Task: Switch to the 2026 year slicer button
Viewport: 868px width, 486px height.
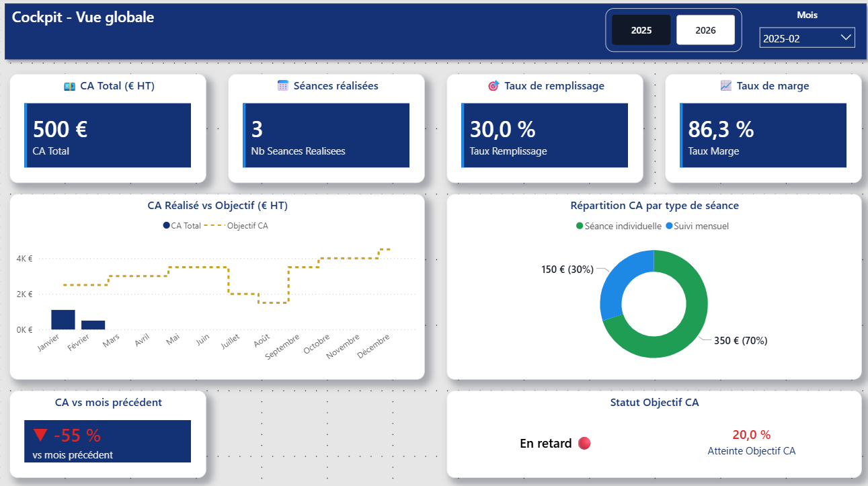Action: pyautogui.click(x=705, y=30)
